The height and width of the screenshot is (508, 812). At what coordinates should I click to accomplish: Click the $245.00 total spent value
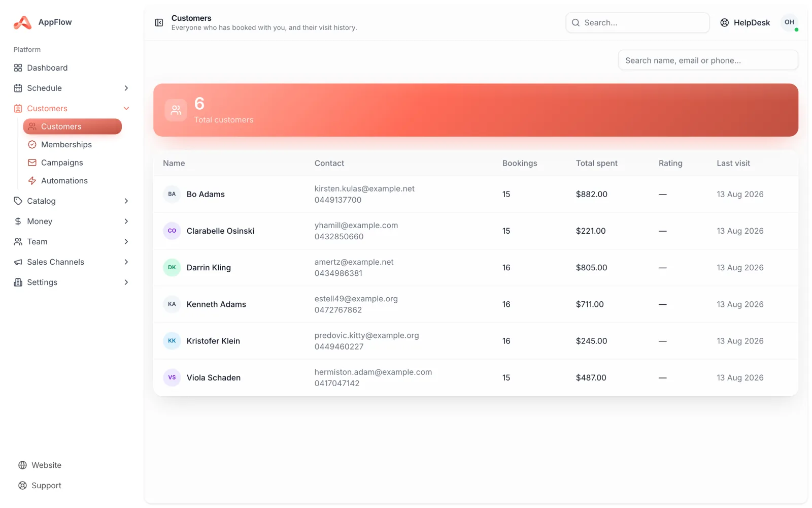click(591, 340)
